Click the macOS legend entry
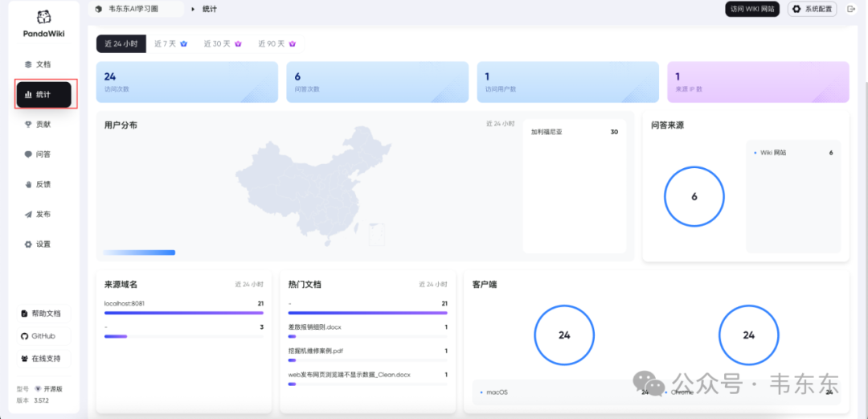This screenshot has height=419, width=868. [564, 392]
